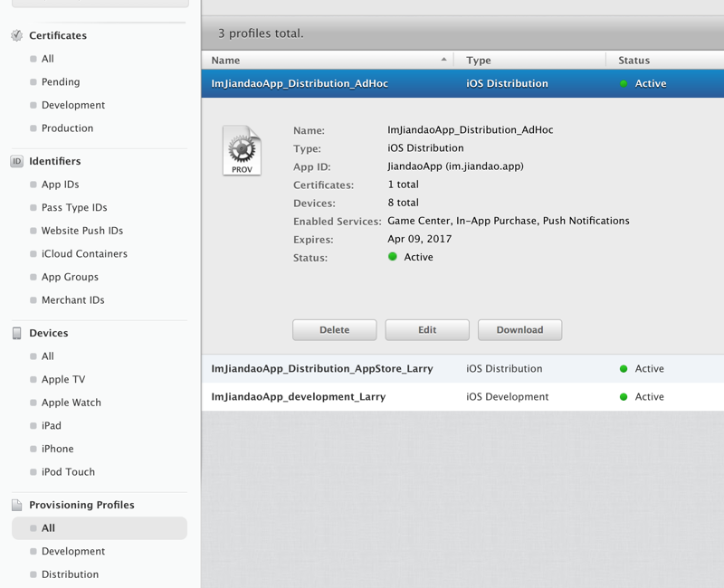This screenshot has height=588, width=724.
Task: Sort profiles by Status column header
Action: 633,61
